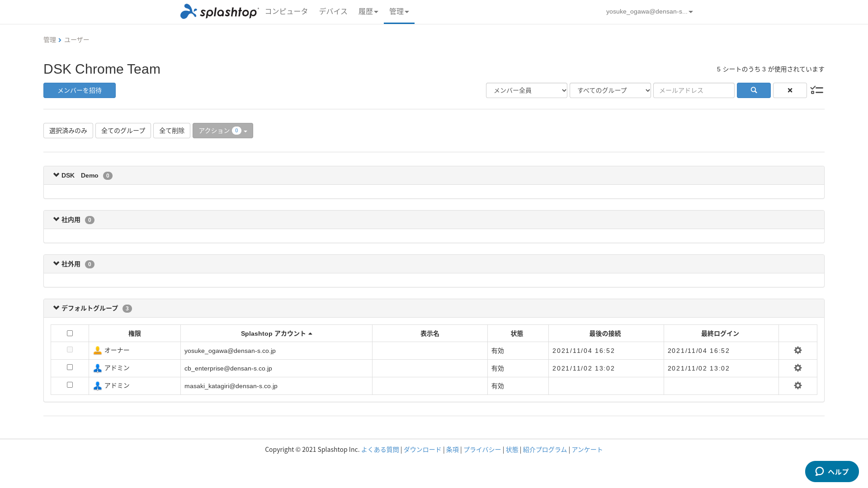The height and width of the screenshot is (488, 868).
Task: Open the 管理 menu
Action: [399, 12]
